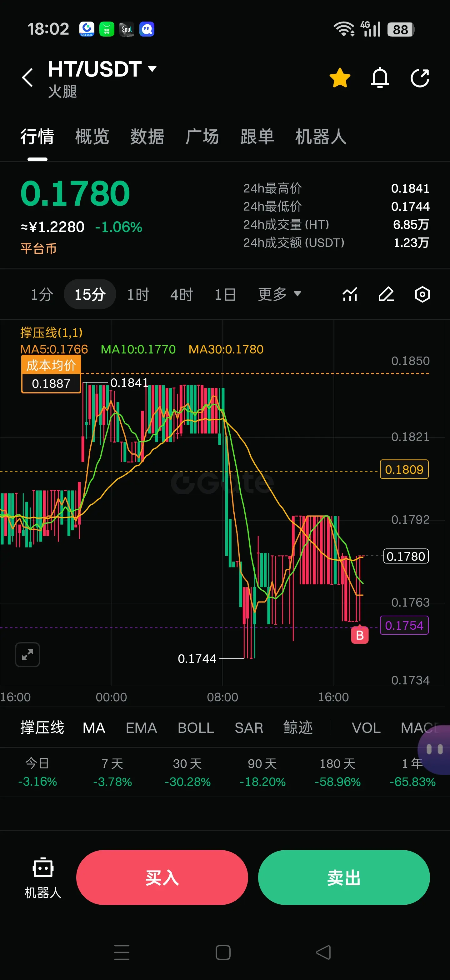The image size is (450, 980).
Task: Open the chart indicators icon
Action: [350, 294]
